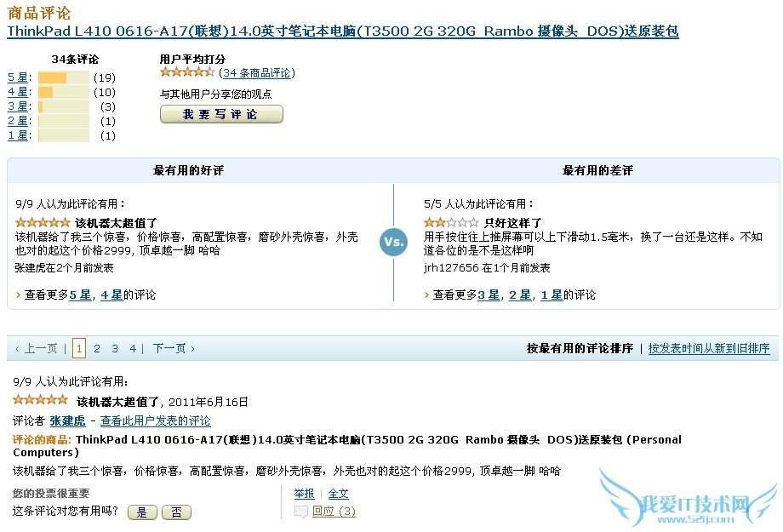Click text 与其他用户分享您的观点
783x532 pixels.
pyautogui.click(x=215, y=94)
